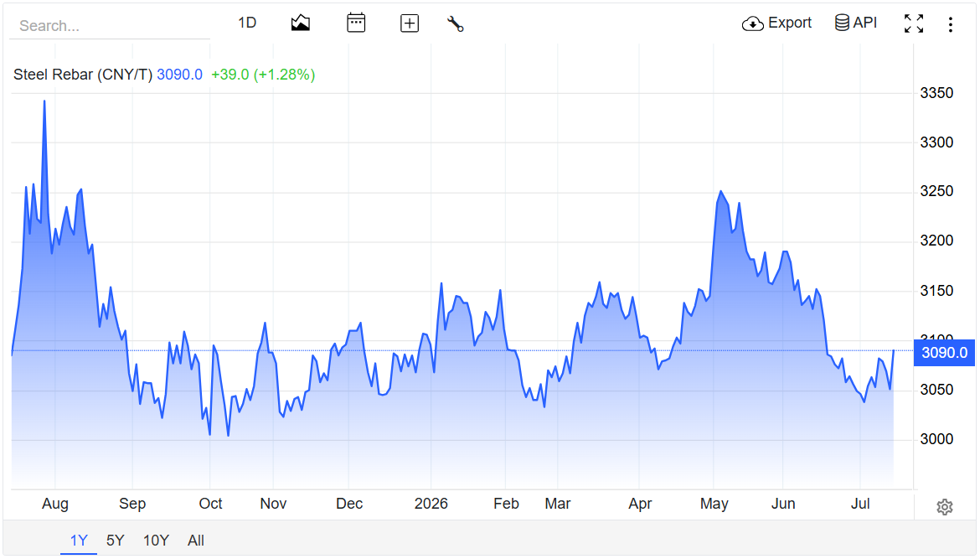The image size is (980, 559).
Task: Open the API database icon
Action: (x=842, y=23)
